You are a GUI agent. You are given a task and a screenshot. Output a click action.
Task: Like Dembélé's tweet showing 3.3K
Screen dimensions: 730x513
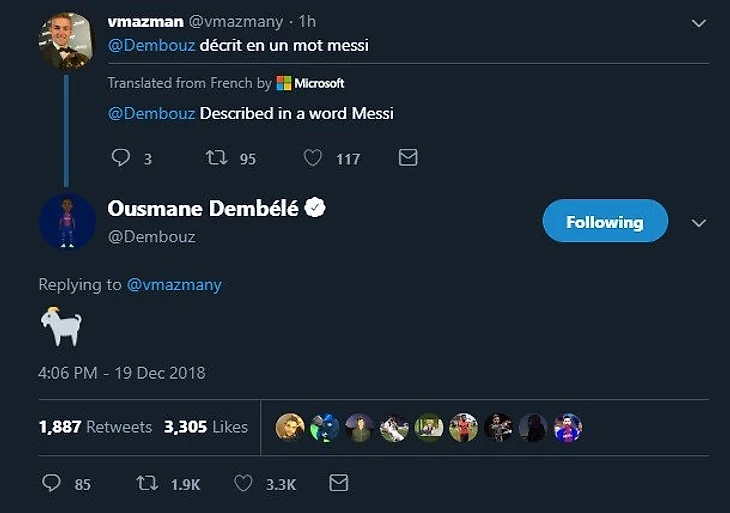coord(243,483)
